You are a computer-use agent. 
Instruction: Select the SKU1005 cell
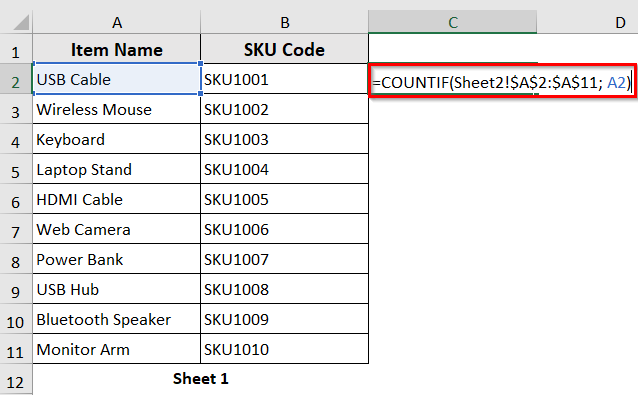pyautogui.click(x=284, y=199)
